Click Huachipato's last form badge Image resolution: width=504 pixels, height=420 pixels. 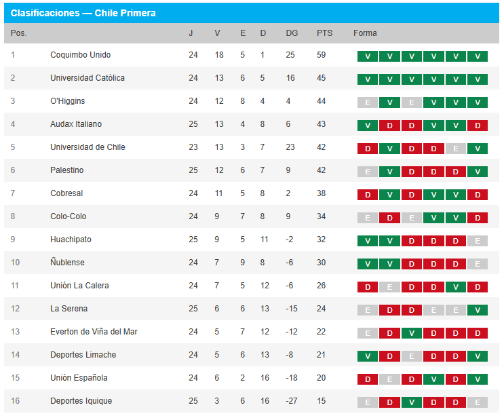point(477,241)
